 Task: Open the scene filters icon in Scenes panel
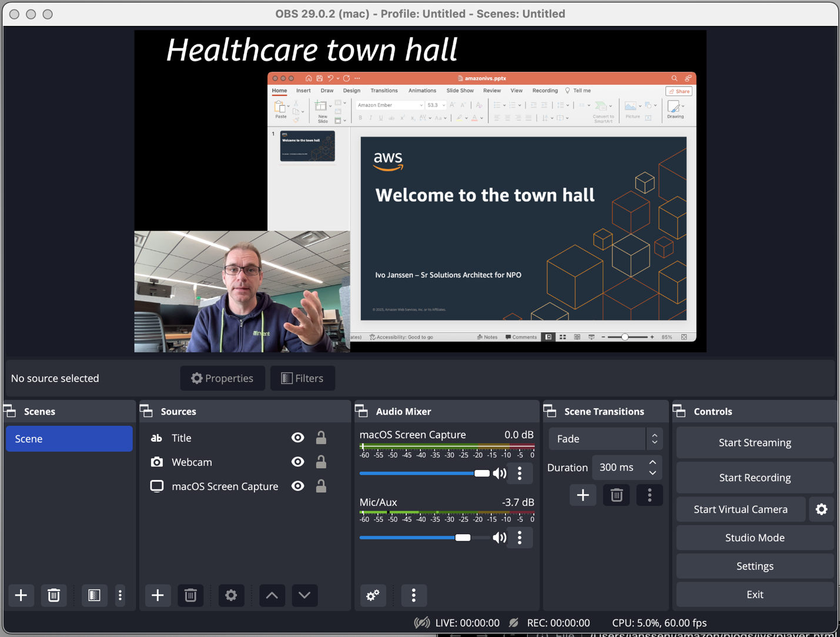(94, 595)
